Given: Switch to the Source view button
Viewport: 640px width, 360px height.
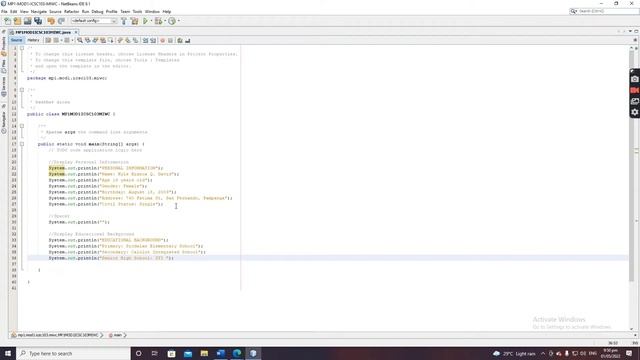Looking at the screenshot, I should (x=16, y=40).
